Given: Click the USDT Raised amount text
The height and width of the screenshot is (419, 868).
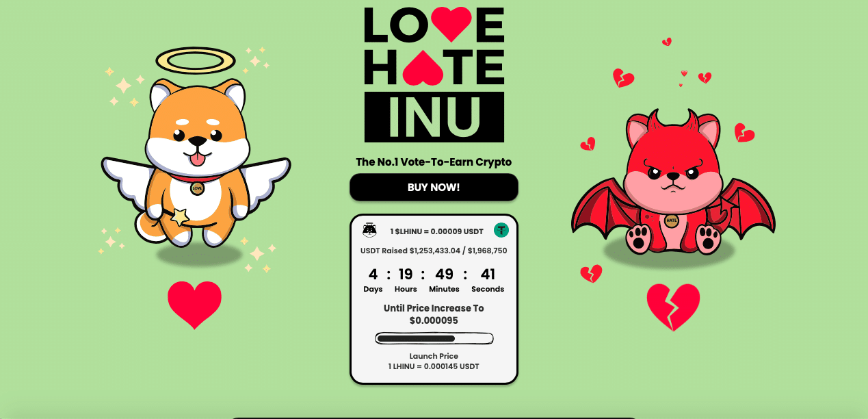Looking at the screenshot, I should coord(434,251).
